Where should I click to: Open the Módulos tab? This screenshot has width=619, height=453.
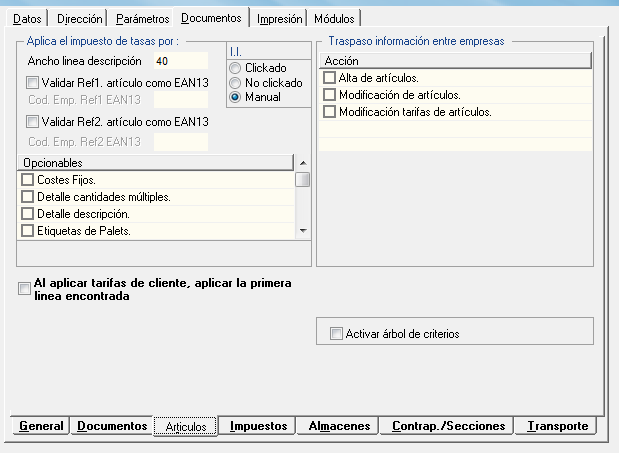pyautogui.click(x=333, y=18)
